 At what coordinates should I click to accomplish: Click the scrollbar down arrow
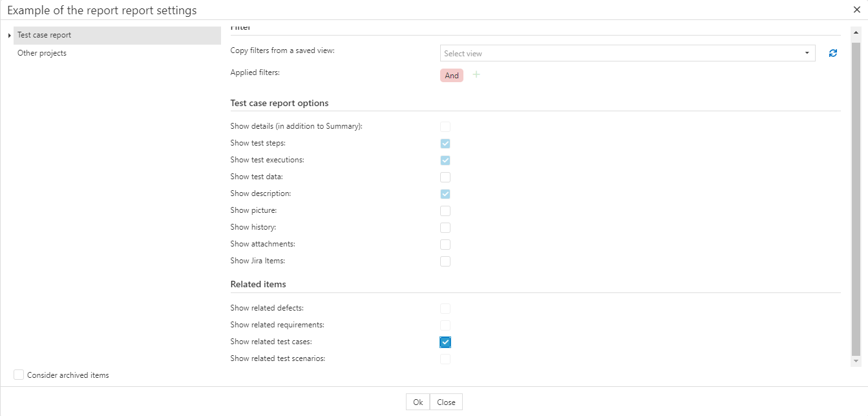coord(856,361)
